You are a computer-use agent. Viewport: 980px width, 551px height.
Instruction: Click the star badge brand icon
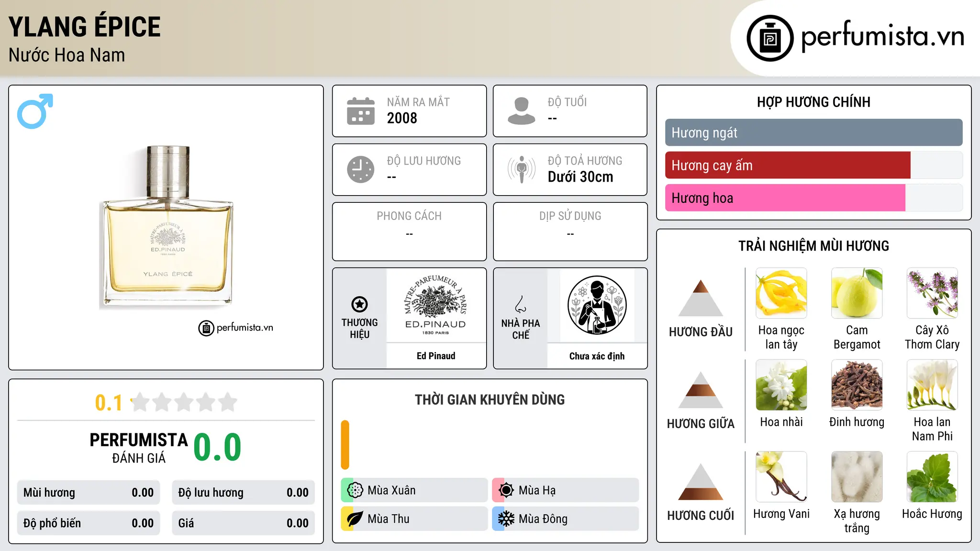click(x=359, y=304)
